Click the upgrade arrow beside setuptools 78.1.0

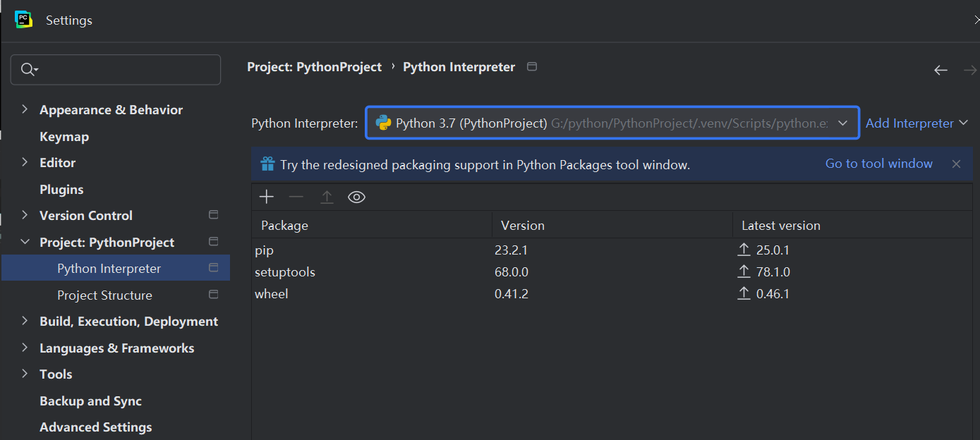(x=744, y=271)
